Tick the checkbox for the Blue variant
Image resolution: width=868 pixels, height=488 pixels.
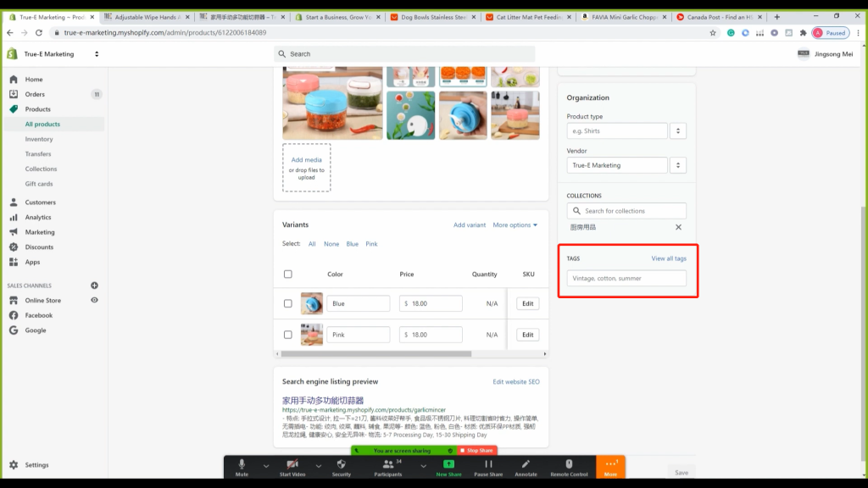(289, 302)
